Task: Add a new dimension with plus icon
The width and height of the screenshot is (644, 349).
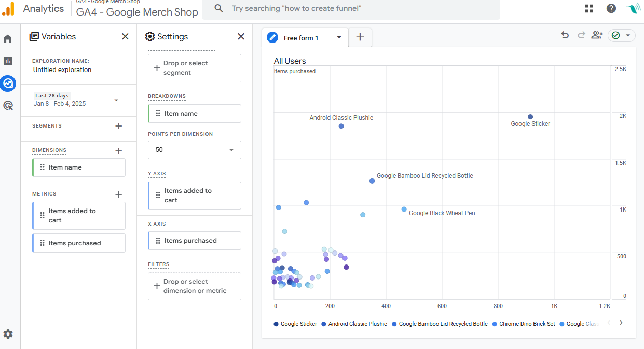Action: pos(118,151)
